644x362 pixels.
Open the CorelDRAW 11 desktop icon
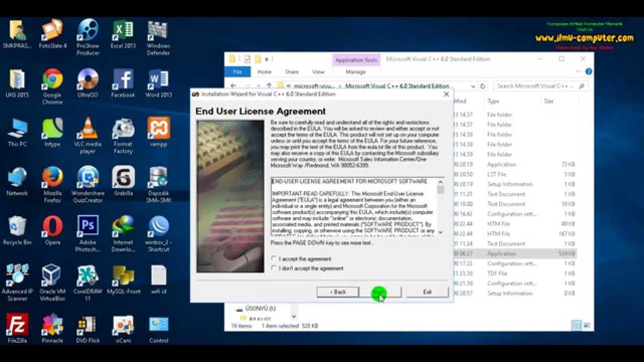click(x=88, y=283)
